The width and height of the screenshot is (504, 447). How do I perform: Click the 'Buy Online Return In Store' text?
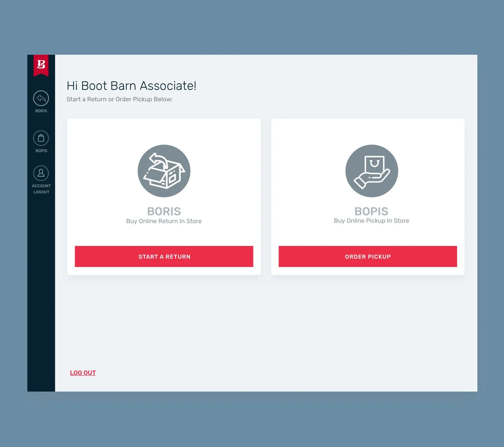point(164,221)
